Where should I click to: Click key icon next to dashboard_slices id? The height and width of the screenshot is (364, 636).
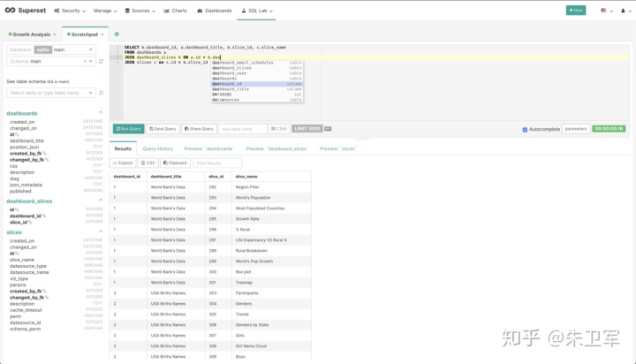coord(17,209)
